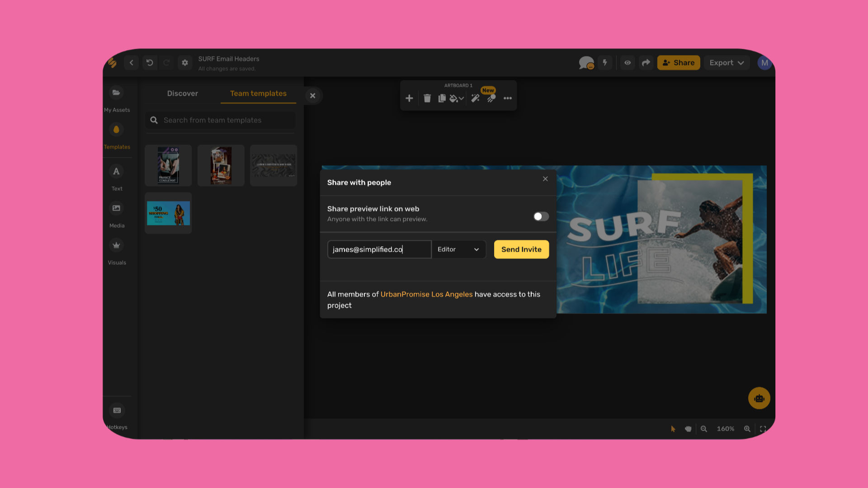Viewport: 868px width, 488px height.
Task: Expand artboard options with three-dot menu
Action: (x=507, y=99)
